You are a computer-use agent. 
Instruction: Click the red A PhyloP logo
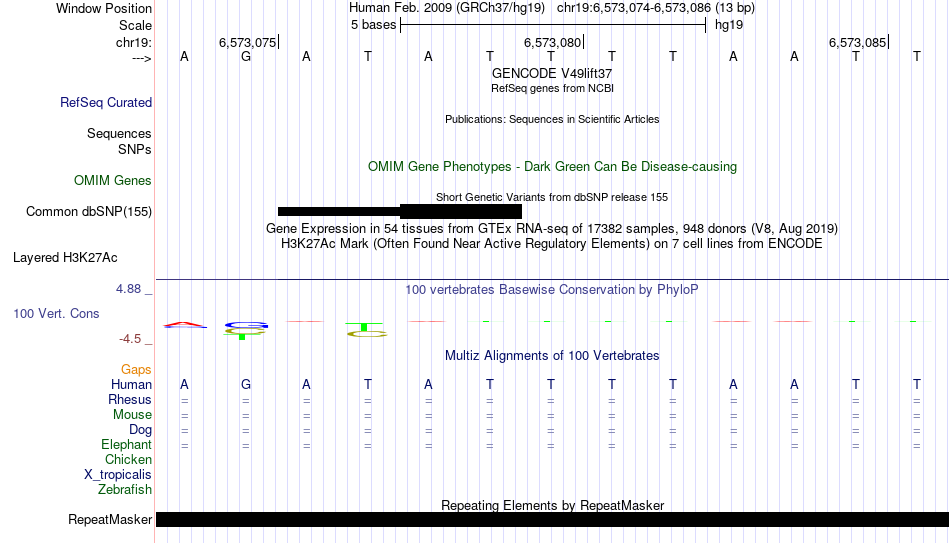(185, 325)
